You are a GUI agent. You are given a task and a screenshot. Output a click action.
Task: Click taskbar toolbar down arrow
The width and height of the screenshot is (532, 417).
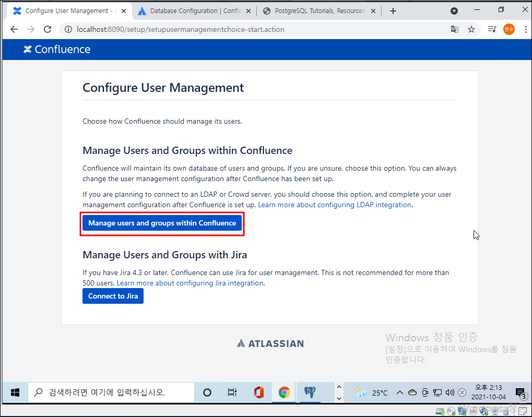(x=339, y=398)
